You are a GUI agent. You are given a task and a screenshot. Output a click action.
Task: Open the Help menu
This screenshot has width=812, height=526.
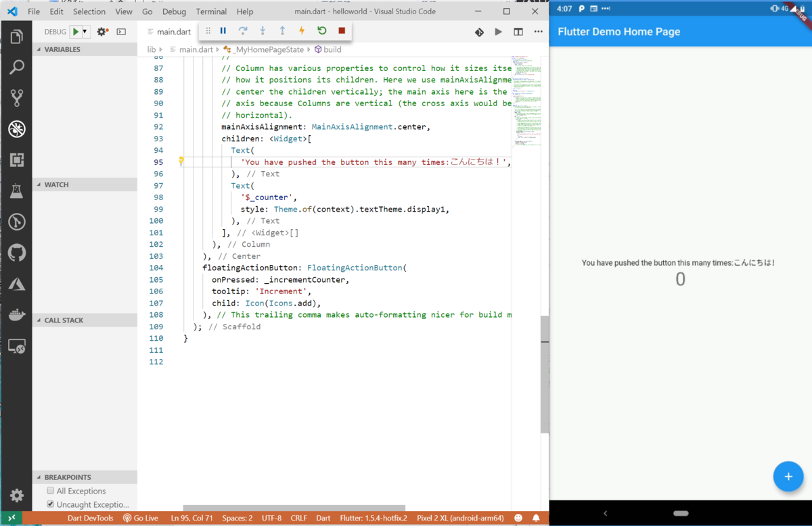(x=245, y=11)
